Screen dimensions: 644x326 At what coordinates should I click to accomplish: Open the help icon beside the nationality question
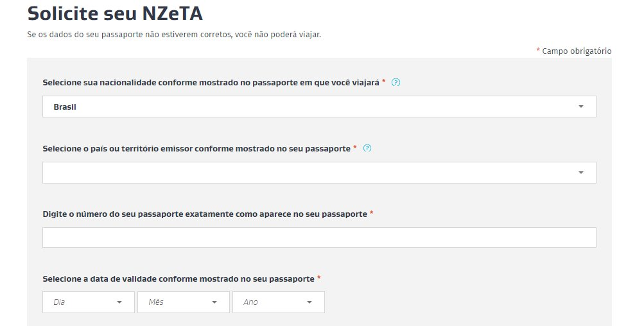point(396,83)
